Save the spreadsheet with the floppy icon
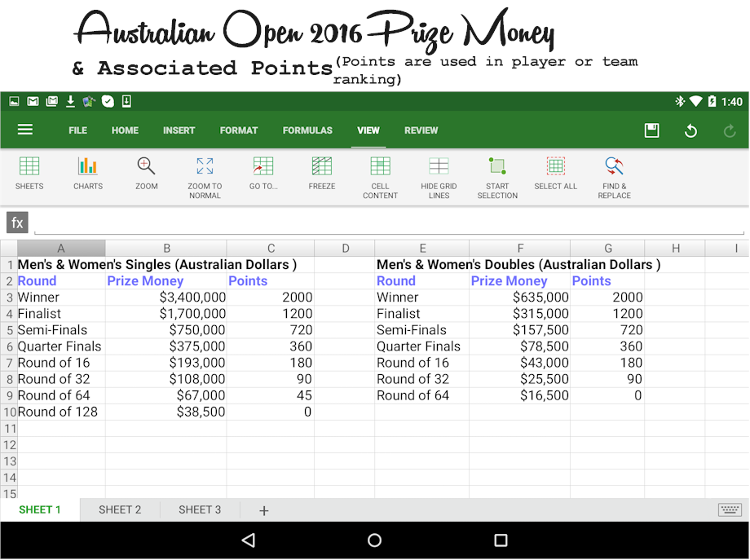Image resolution: width=750 pixels, height=560 pixels. click(651, 130)
